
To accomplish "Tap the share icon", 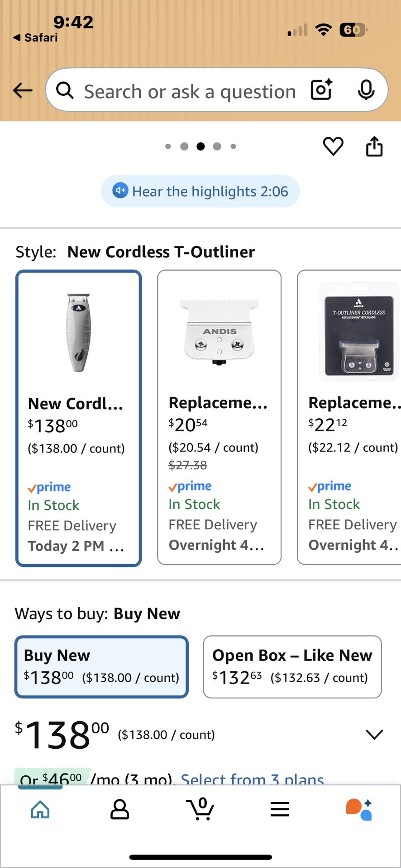I will (374, 146).
